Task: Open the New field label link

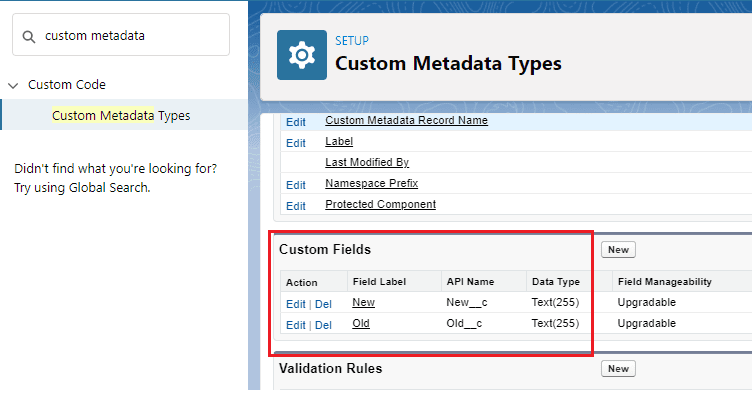Action: [363, 302]
